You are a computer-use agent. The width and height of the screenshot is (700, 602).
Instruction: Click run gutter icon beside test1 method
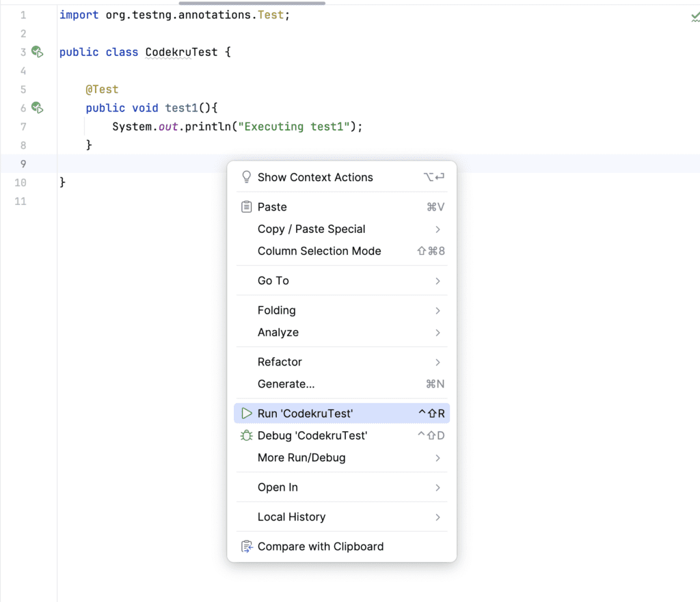point(38,107)
